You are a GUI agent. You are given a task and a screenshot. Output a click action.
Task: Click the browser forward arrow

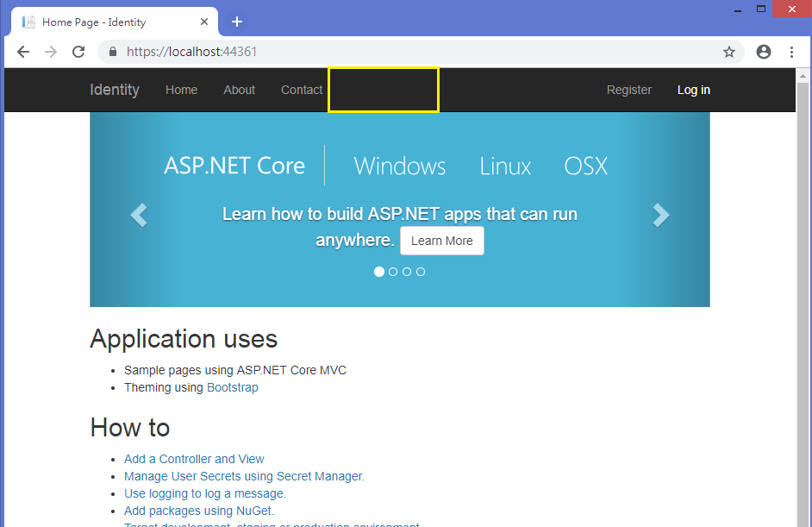pyautogui.click(x=51, y=52)
